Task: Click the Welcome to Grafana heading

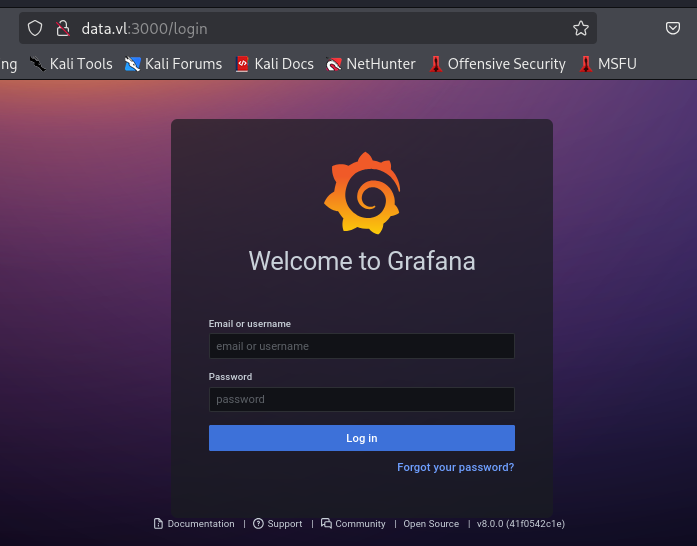Action: [362, 261]
